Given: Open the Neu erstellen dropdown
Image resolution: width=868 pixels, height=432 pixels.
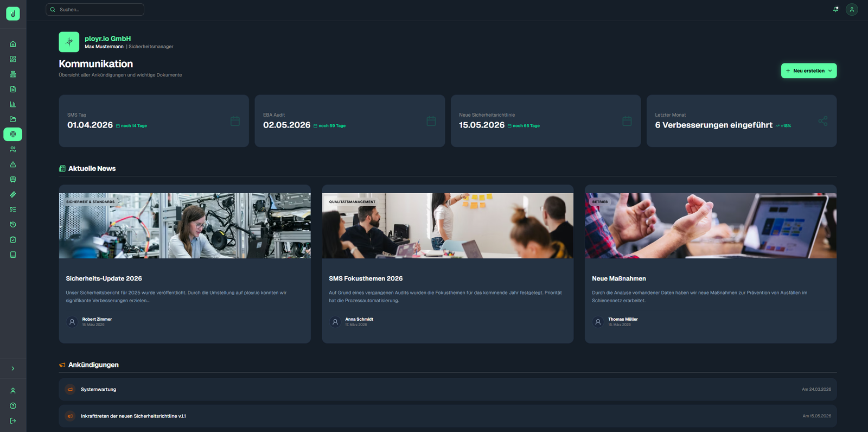Looking at the screenshot, I should pos(808,71).
